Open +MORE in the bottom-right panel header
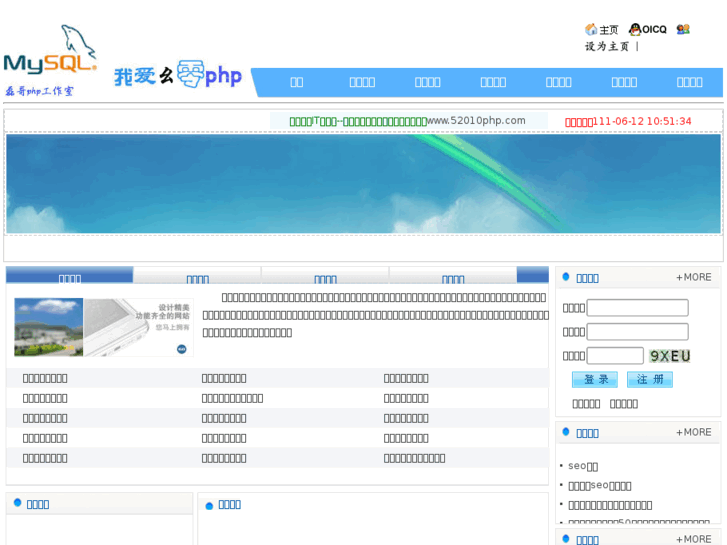Viewport: 727px width, 545px height. [x=694, y=539]
